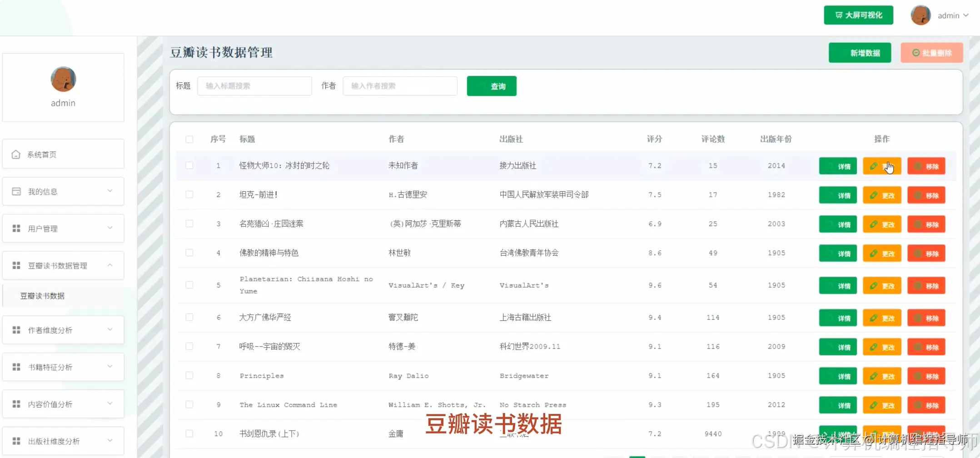Screen dimensions: 980x458
Task: Click the grid icon beside 作者维度分析
Action: coord(16,330)
